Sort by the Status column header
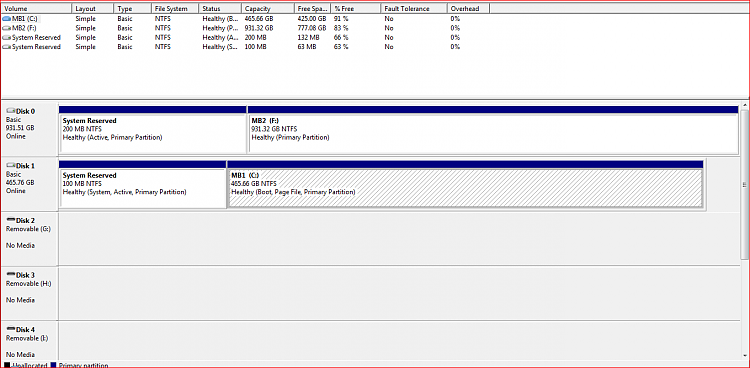Viewport: 750px width, 368px height. pos(220,9)
